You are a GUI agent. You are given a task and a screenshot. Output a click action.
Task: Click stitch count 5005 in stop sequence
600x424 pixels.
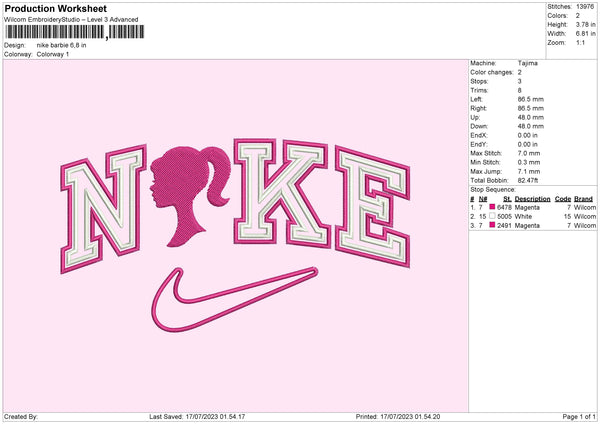tap(504, 217)
